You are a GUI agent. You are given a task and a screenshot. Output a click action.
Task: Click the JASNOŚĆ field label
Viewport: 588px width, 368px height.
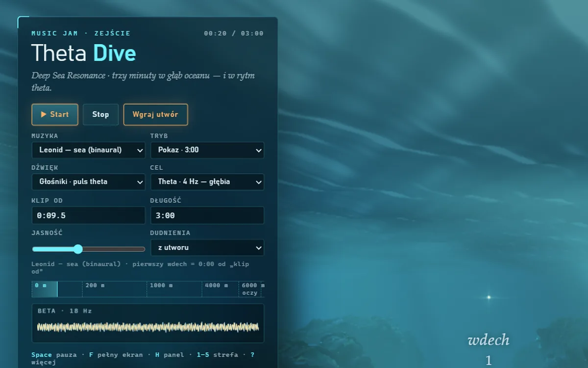tap(47, 233)
